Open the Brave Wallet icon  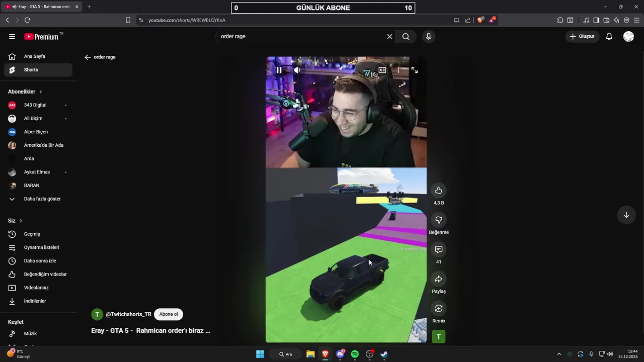pyautogui.click(x=606, y=20)
